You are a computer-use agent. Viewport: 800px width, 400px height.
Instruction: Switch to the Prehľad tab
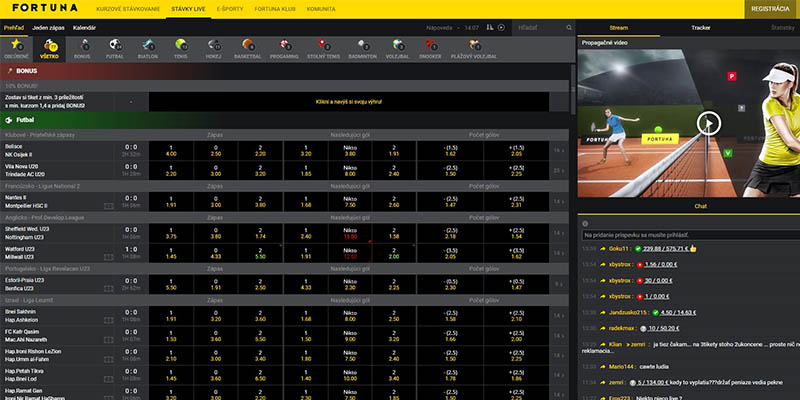(14, 28)
